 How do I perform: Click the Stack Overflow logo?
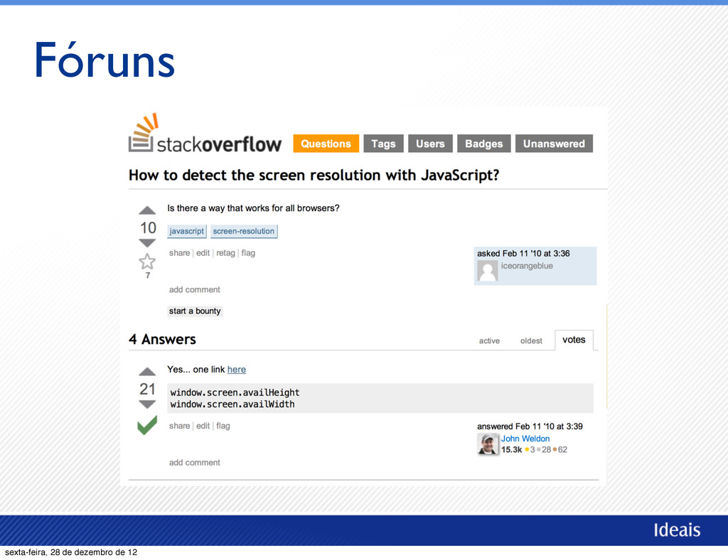205,134
